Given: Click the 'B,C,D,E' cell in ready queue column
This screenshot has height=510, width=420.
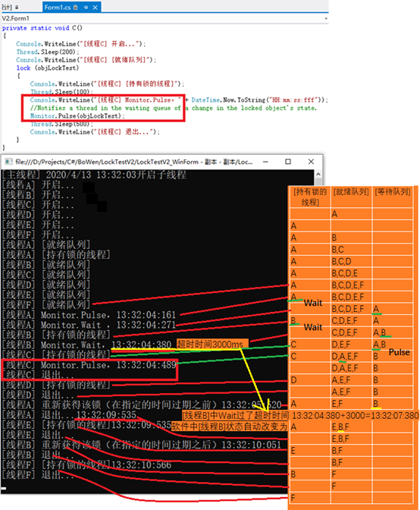Looking at the screenshot, I should 351,273.
